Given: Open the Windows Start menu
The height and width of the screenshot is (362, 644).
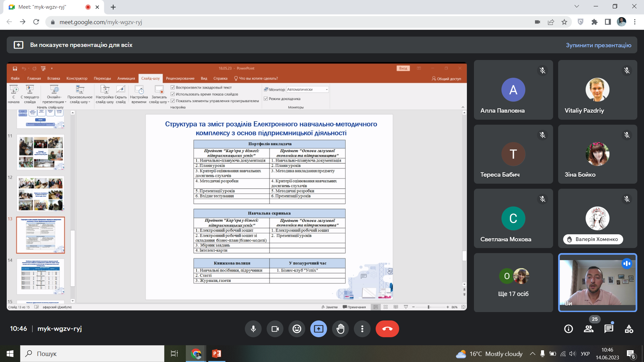Looking at the screenshot, I should [x=10, y=354].
